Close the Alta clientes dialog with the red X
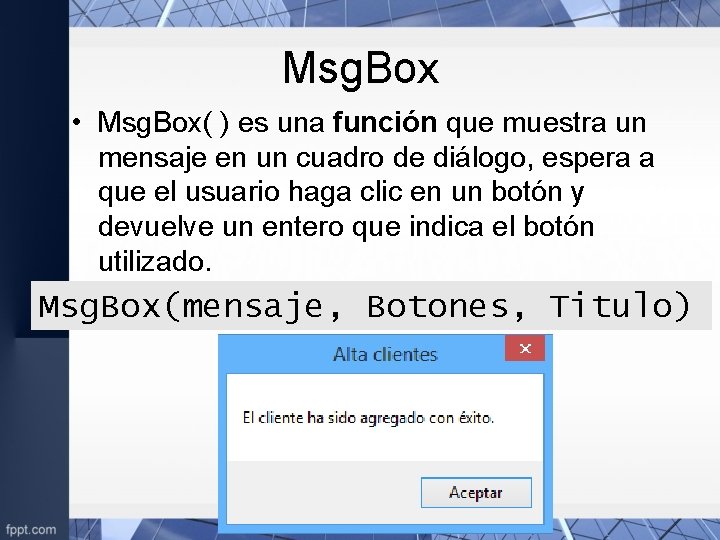The height and width of the screenshot is (540, 720). click(x=525, y=349)
